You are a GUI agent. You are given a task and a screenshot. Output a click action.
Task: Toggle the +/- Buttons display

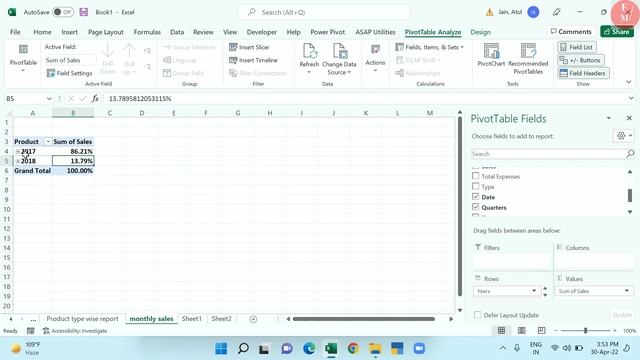(x=580, y=60)
